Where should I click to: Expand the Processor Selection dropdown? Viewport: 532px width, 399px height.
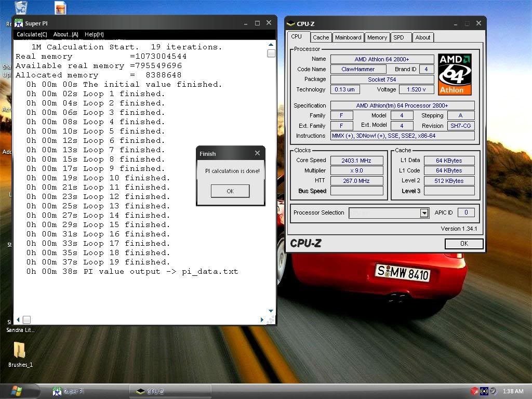click(424, 212)
